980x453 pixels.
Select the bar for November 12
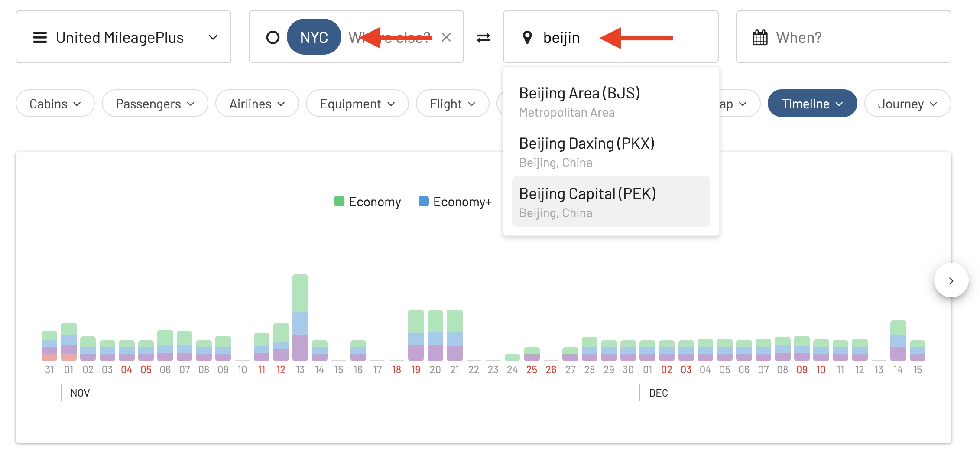pyautogui.click(x=281, y=342)
